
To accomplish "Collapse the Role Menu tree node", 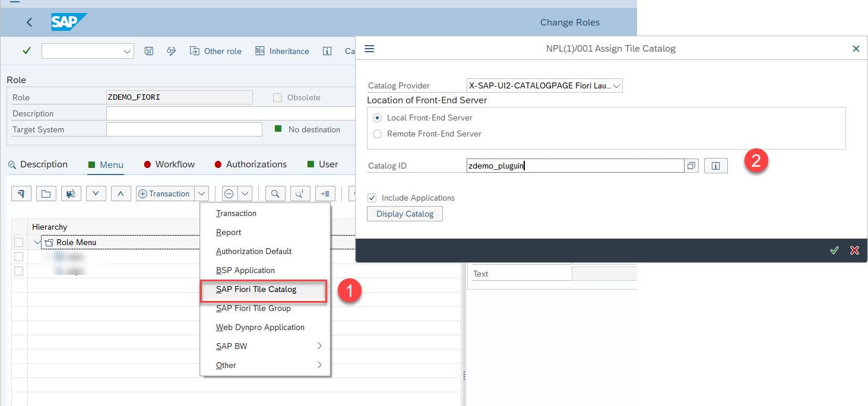I will (37, 242).
